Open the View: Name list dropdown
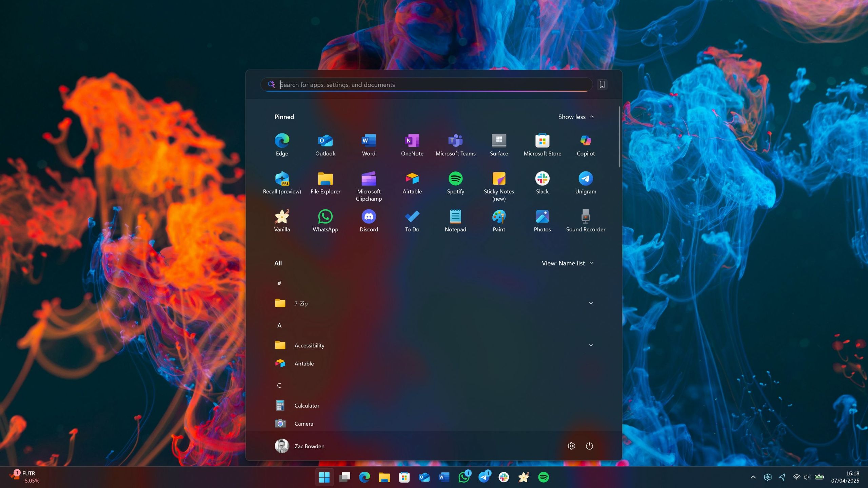868x488 pixels. (x=568, y=263)
